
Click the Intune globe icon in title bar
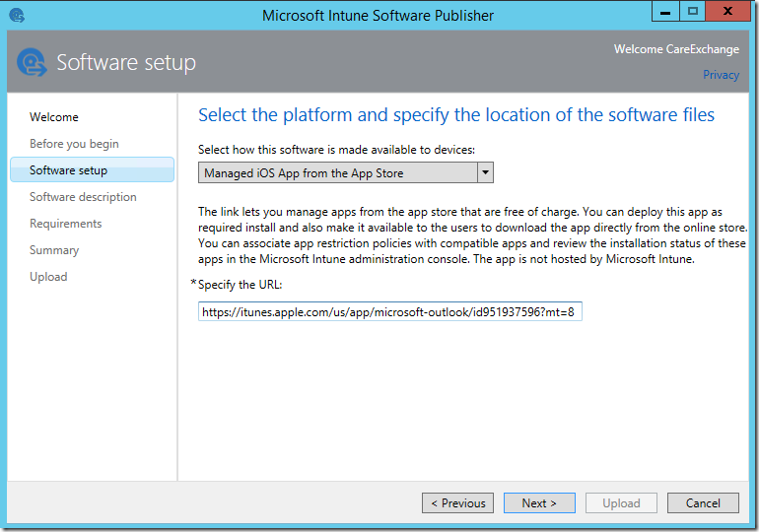[x=17, y=16]
